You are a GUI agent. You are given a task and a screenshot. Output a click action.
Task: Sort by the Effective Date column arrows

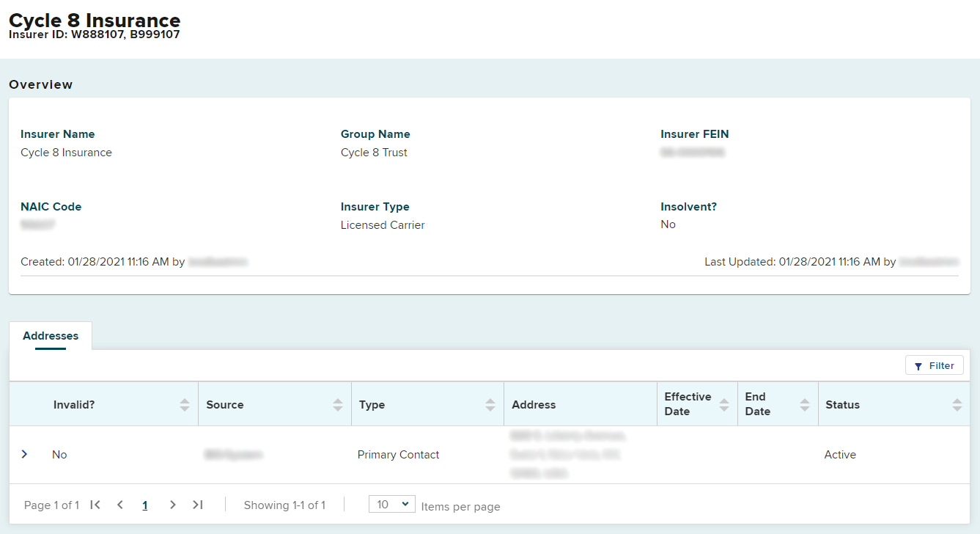(x=724, y=405)
